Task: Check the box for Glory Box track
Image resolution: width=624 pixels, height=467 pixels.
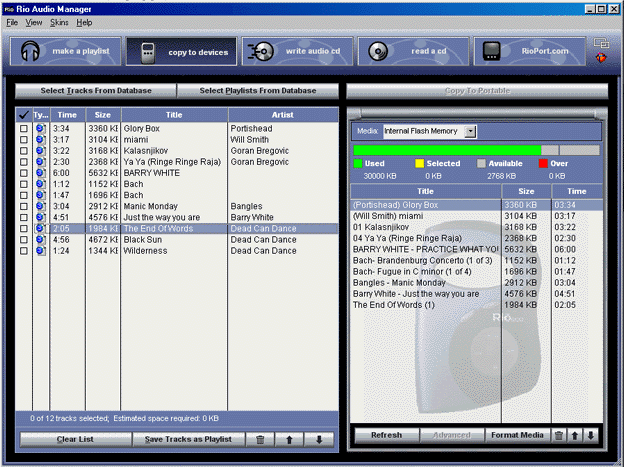Action: point(24,129)
